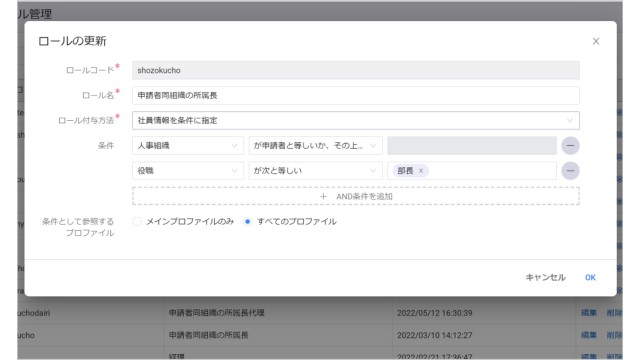Click 編集 link in 2022/03/10 row

point(589,335)
